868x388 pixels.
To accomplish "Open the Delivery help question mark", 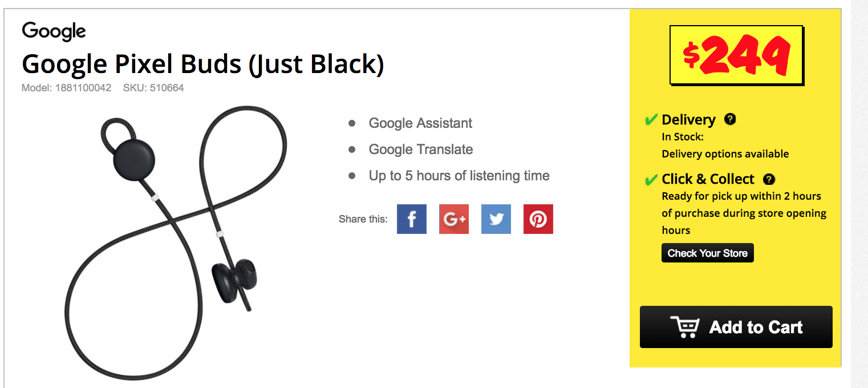I will (730, 119).
